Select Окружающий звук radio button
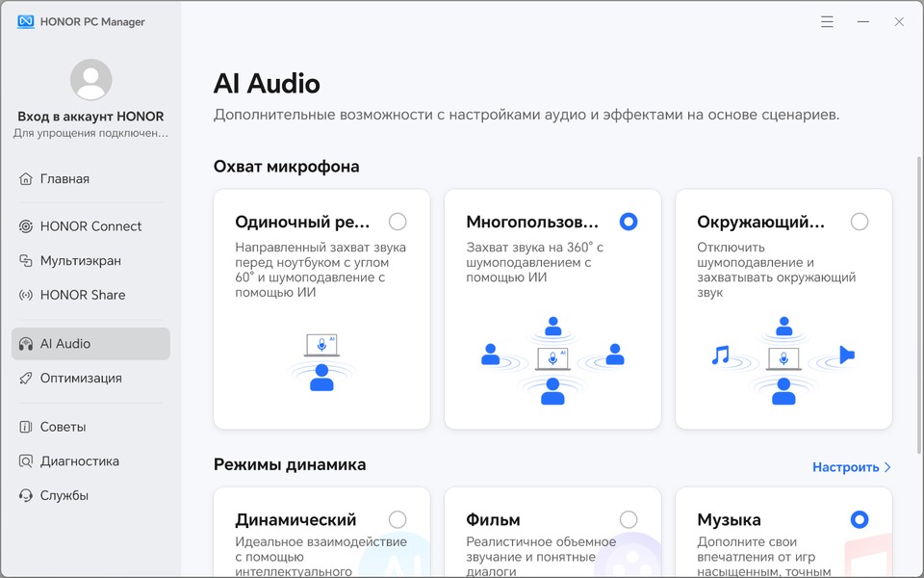The height and width of the screenshot is (578, 924). point(860,222)
